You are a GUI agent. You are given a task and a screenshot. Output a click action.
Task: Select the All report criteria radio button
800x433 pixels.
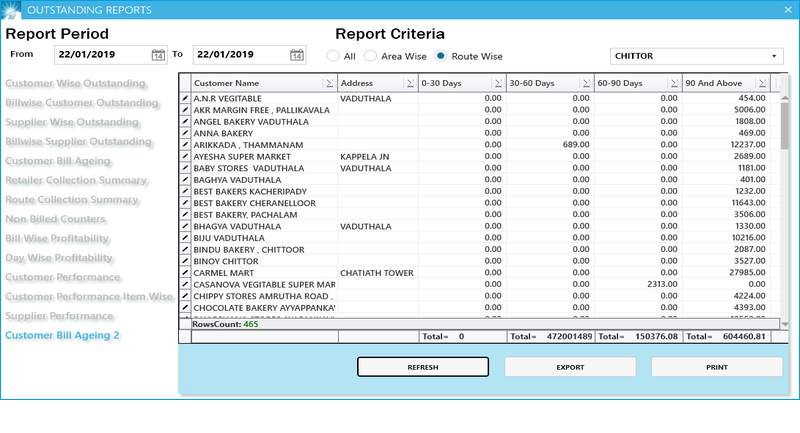point(333,56)
